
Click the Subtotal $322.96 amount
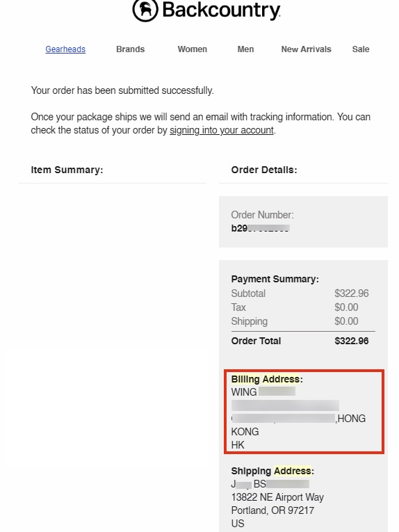click(352, 293)
